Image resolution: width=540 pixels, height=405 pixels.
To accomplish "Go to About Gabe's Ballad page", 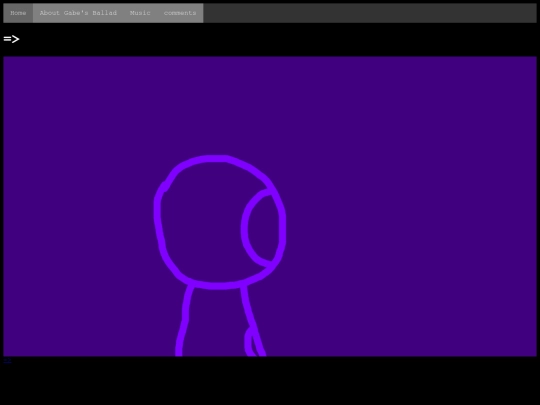I will 78,13.
